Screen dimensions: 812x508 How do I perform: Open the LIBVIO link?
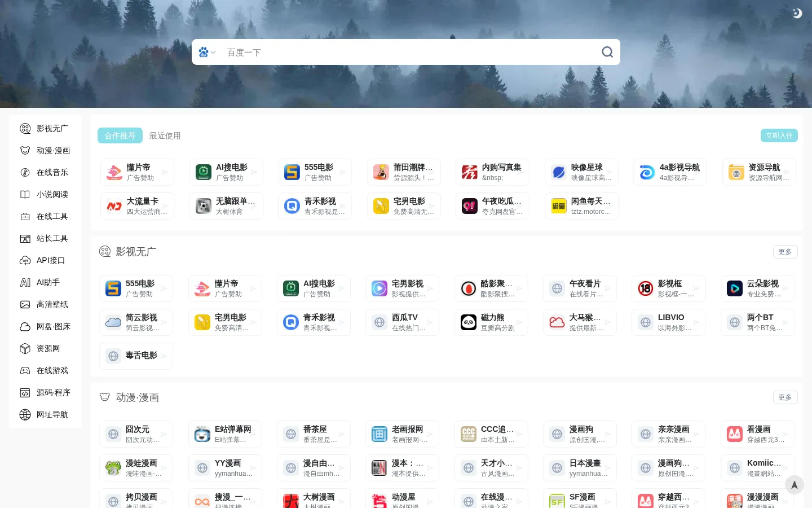(669, 322)
